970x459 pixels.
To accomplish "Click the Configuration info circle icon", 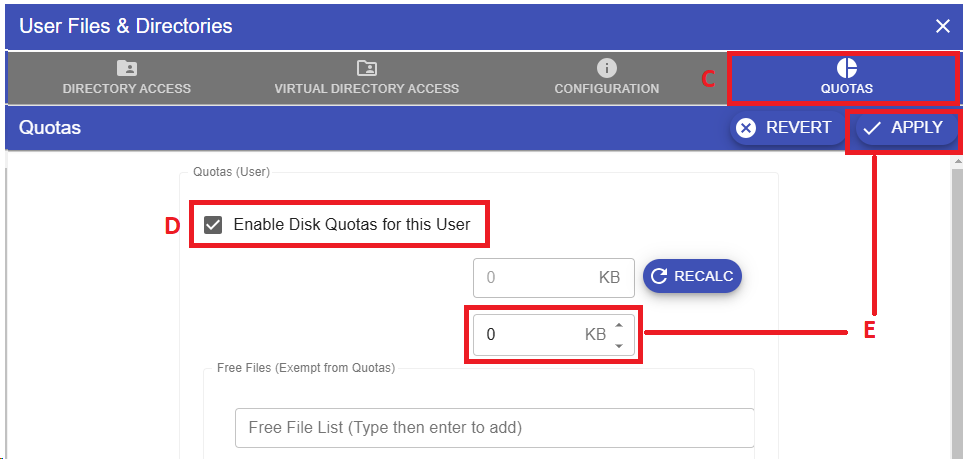I will coord(606,68).
